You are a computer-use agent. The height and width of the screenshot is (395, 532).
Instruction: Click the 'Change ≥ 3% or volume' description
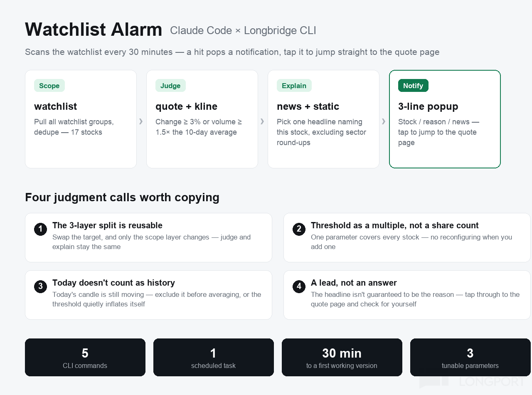pyautogui.click(x=199, y=127)
